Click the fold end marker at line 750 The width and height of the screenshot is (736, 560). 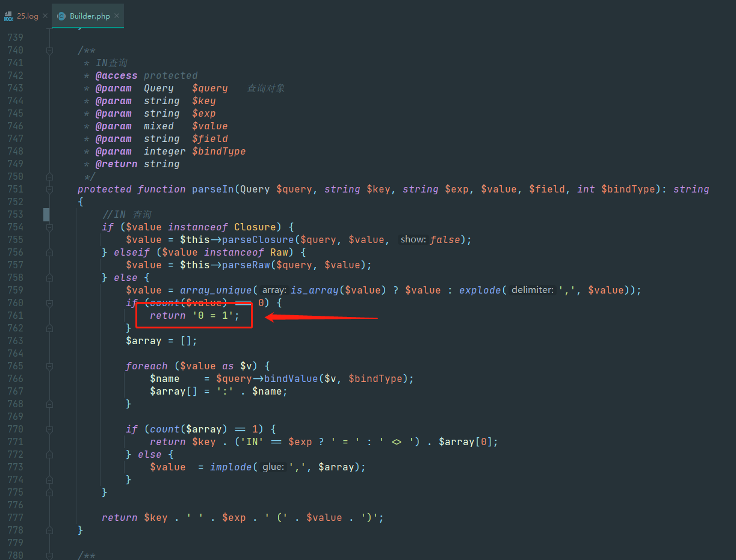49,177
